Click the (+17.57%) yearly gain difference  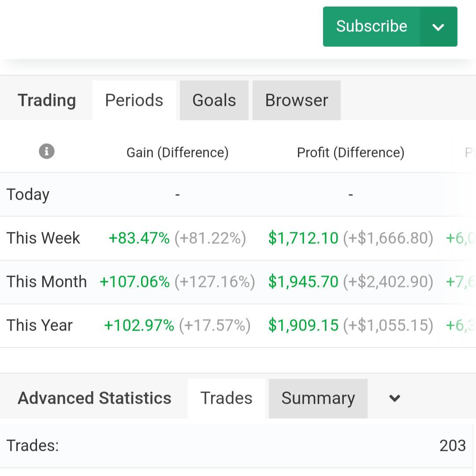[215, 325]
